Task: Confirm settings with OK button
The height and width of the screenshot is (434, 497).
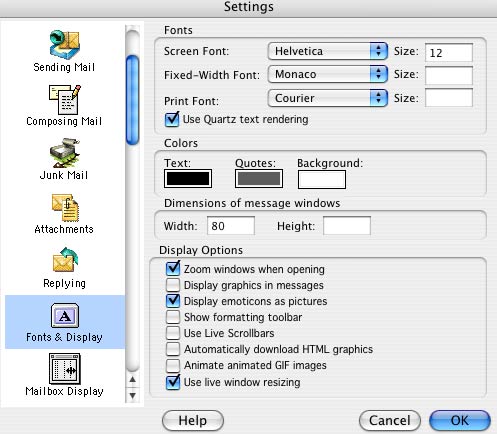Action: tap(460, 421)
